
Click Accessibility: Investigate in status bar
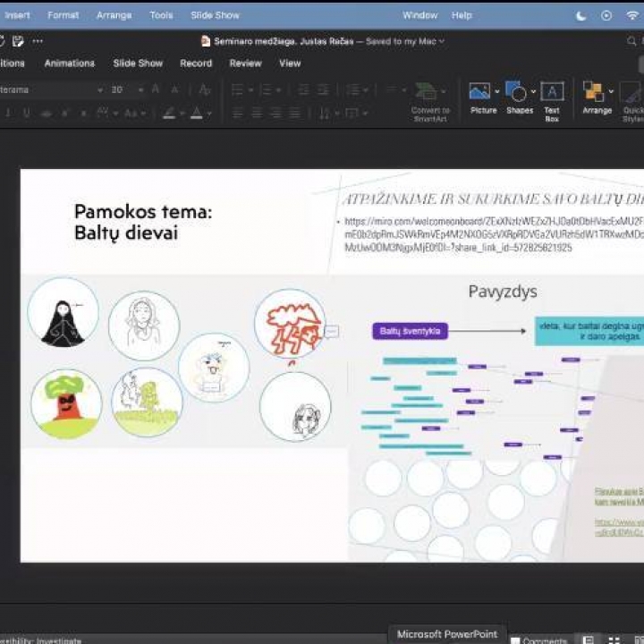pos(40,640)
